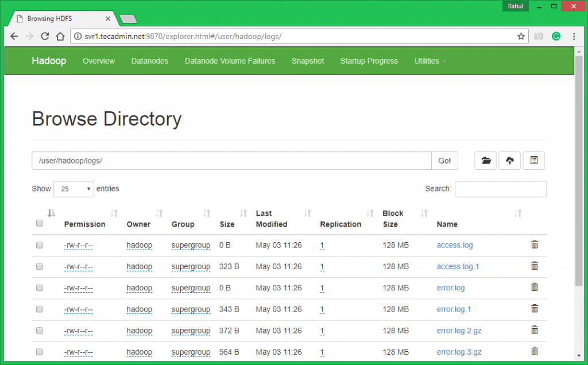Expand the Utilities menu in navbar
This screenshot has width=588, height=365.
[x=430, y=61]
